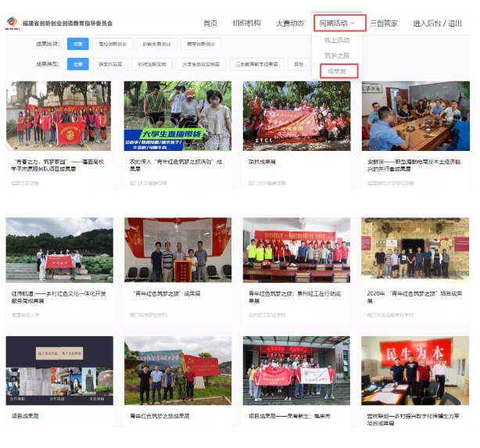Screen dimensions: 480x448
Task: Select 线上活动 from the dropdown
Action: [337, 40]
